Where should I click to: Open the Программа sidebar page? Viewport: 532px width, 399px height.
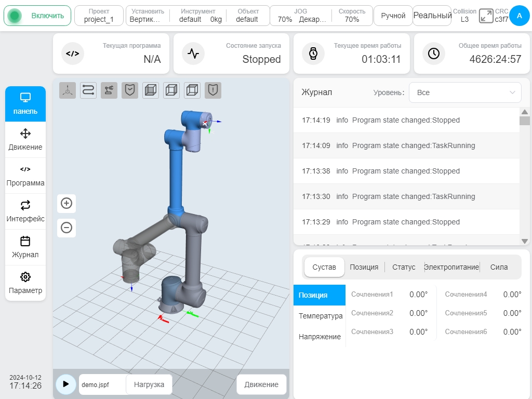coord(25,176)
